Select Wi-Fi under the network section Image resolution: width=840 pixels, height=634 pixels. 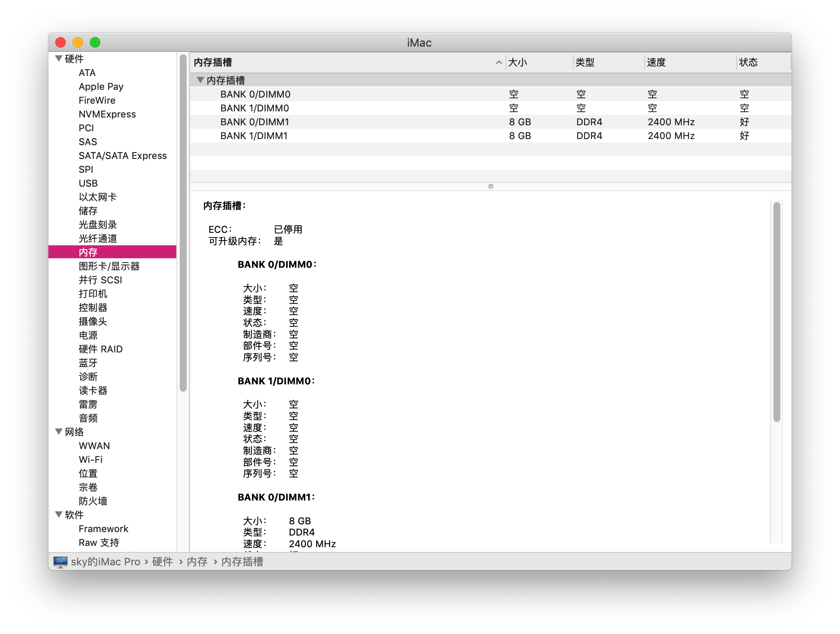point(91,460)
